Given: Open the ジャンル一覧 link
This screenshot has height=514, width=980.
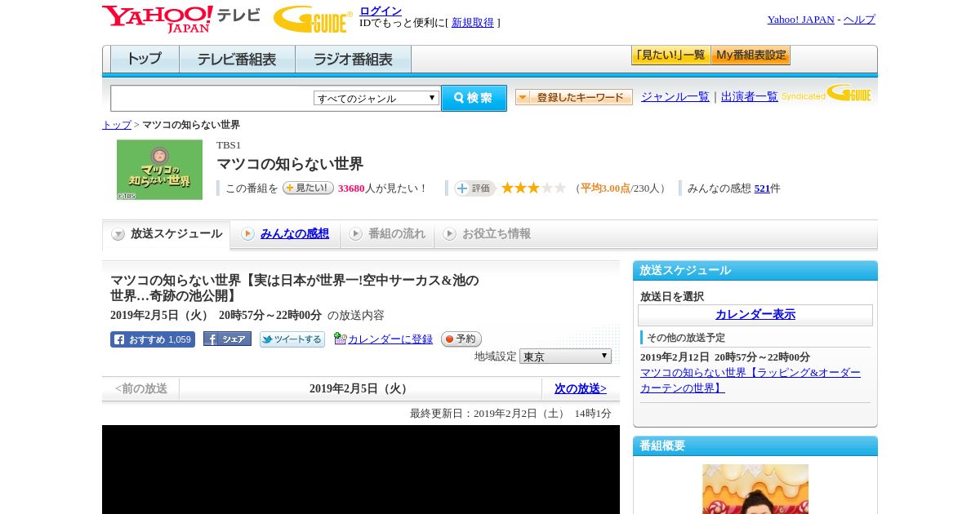Looking at the screenshot, I should tap(675, 97).
